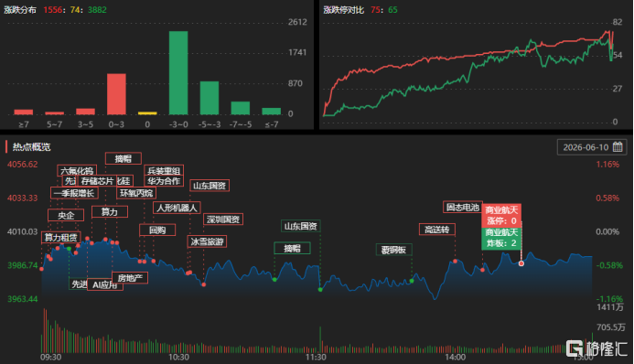
Task: Click the 回购 hotspot label
Action: (x=157, y=230)
